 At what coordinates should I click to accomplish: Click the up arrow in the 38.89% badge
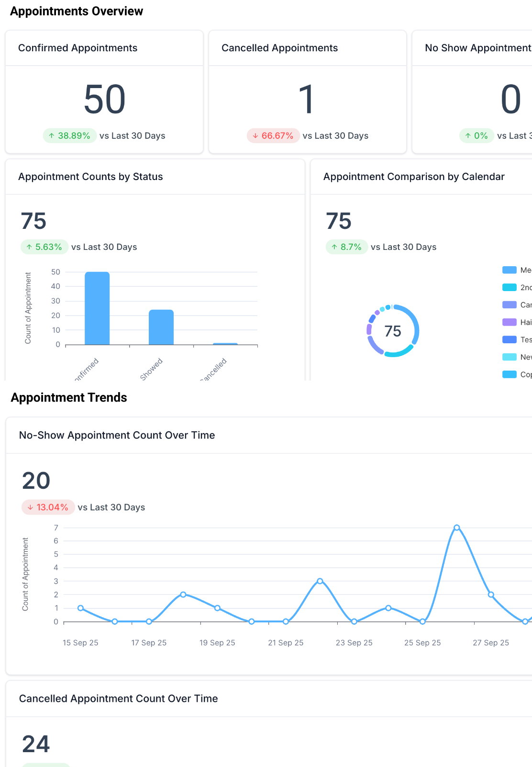click(x=52, y=136)
